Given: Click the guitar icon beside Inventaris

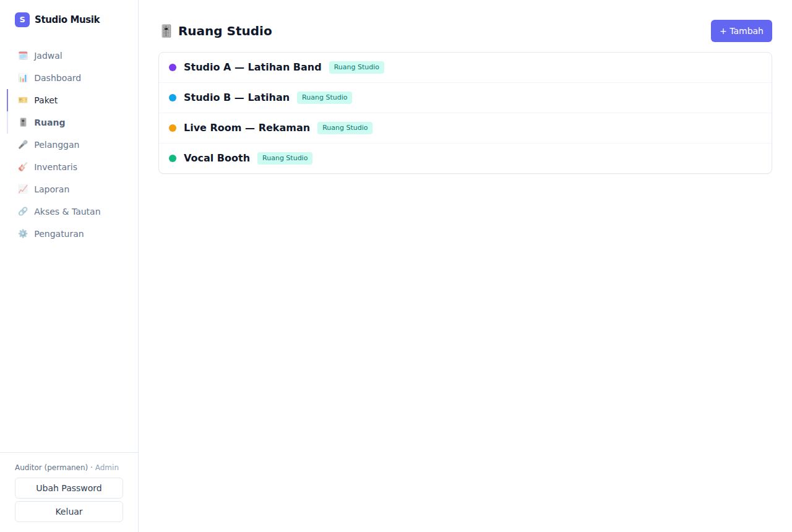Looking at the screenshot, I should pos(23,167).
